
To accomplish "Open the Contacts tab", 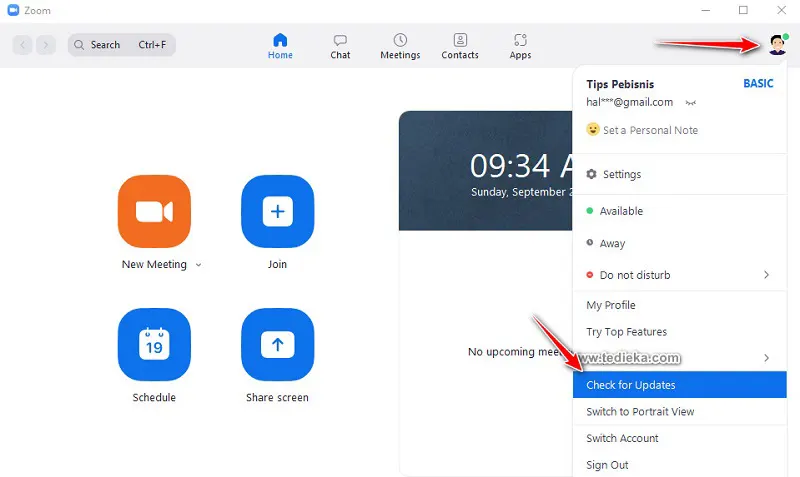I will pos(460,46).
